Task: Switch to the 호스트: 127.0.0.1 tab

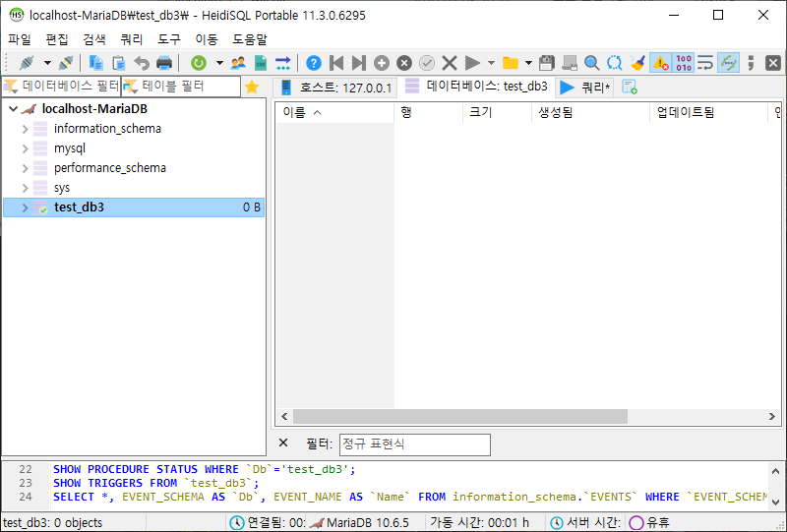Action: (x=335, y=88)
